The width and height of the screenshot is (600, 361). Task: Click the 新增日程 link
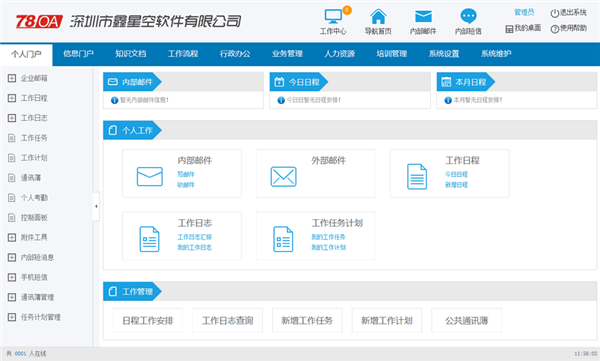pyautogui.click(x=456, y=185)
